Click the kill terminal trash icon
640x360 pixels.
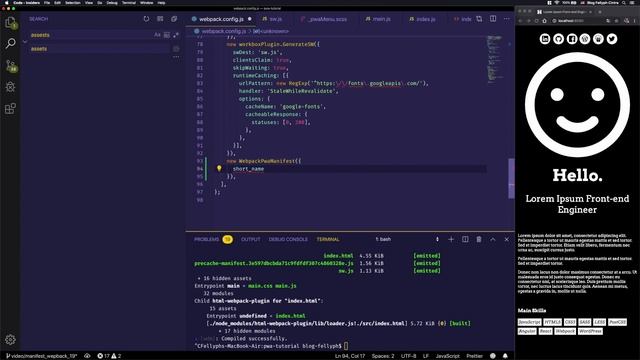[479, 239]
